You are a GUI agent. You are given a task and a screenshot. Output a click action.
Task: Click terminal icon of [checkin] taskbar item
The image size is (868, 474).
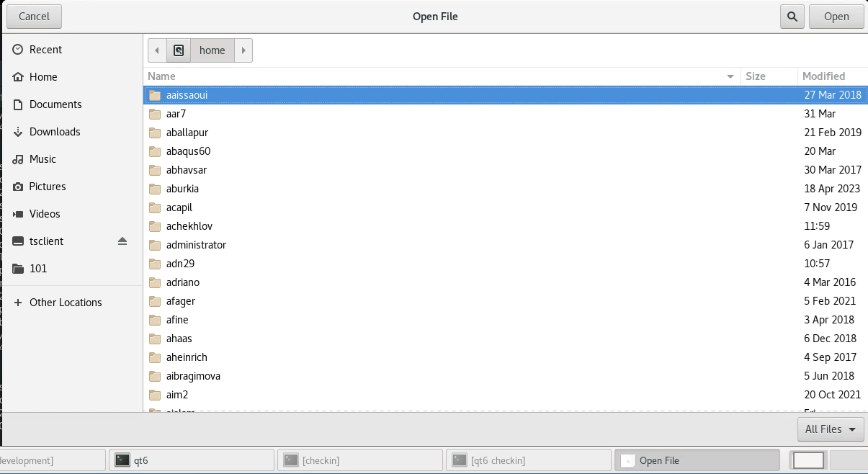tap(291, 460)
